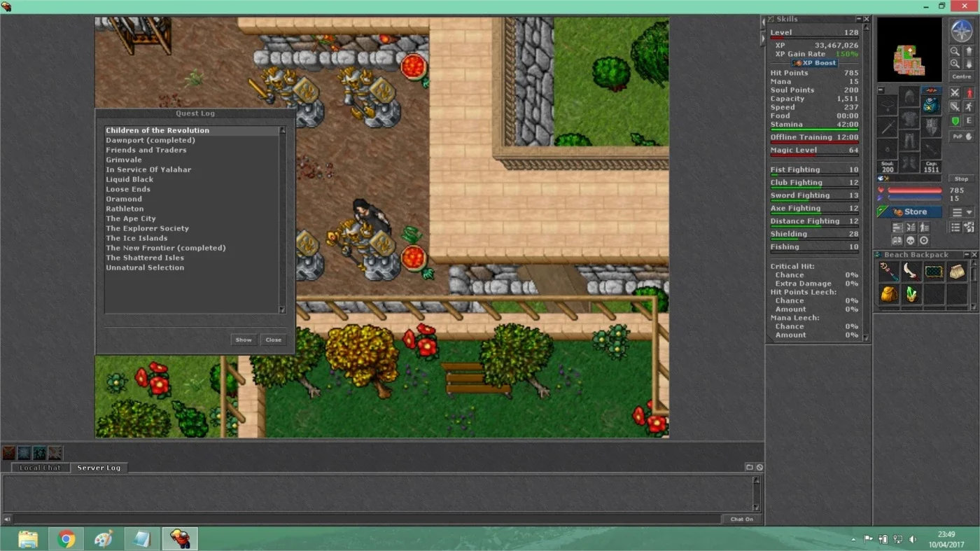This screenshot has width=980, height=551.
Task: Click the bulleted list quest icon
Action: 955,228
